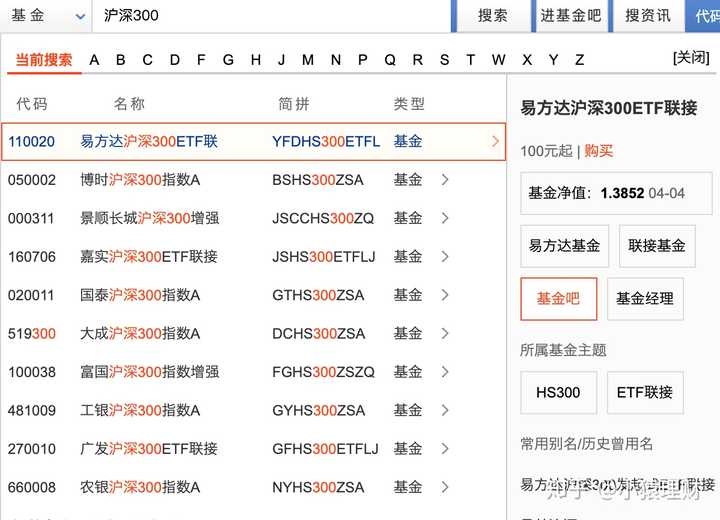Click the 联接基金 button
720x520 pixels.
pos(657,246)
